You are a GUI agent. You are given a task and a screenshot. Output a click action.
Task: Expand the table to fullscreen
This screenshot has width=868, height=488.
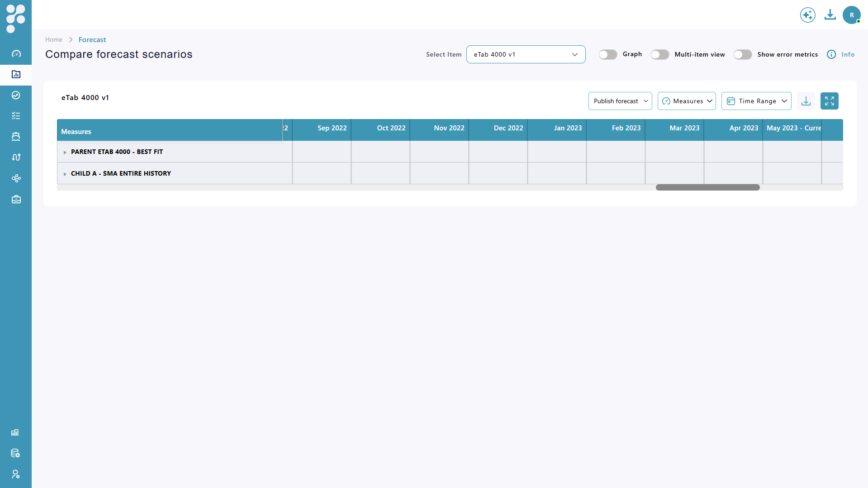[x=830, y=101]
